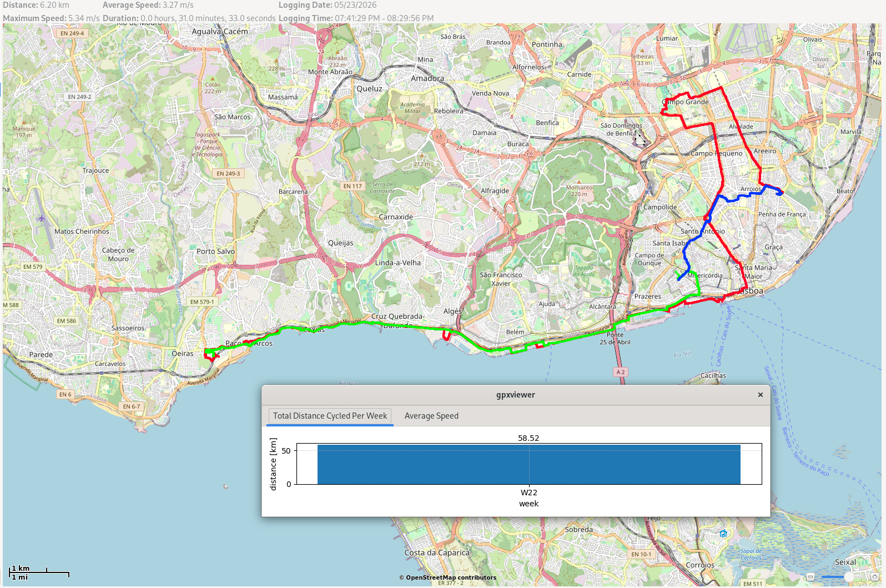Click the map zoom in plus button
This screenshot has height=588, width=886.
click(875, 577)
